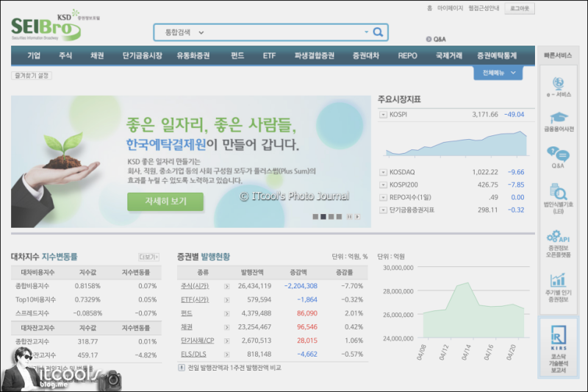
Task: Open the 유동화증권 menu
Action: coord(193,55)
